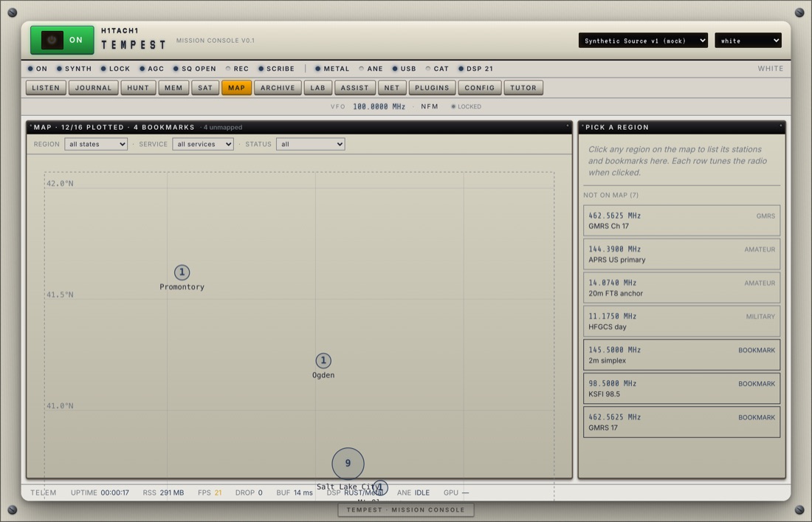The height and width of the screenshot is (522, 812).
Task: Click the LOCK status indicator
Action: 115,69
